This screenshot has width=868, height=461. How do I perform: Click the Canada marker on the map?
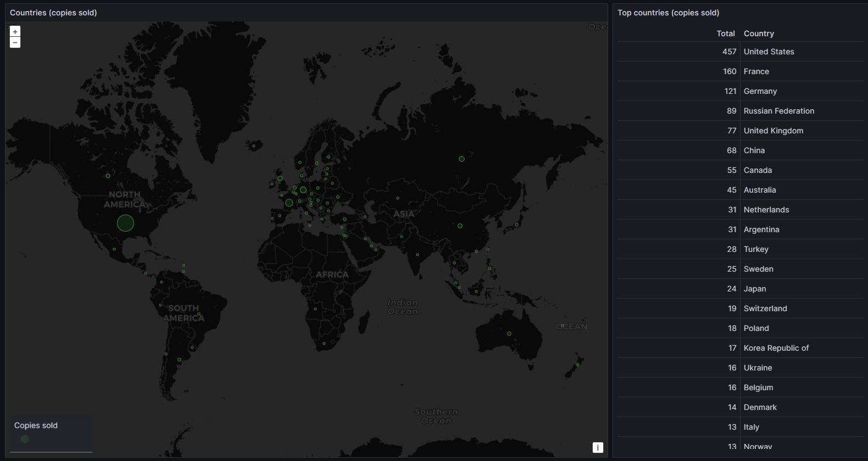point(108,176)
